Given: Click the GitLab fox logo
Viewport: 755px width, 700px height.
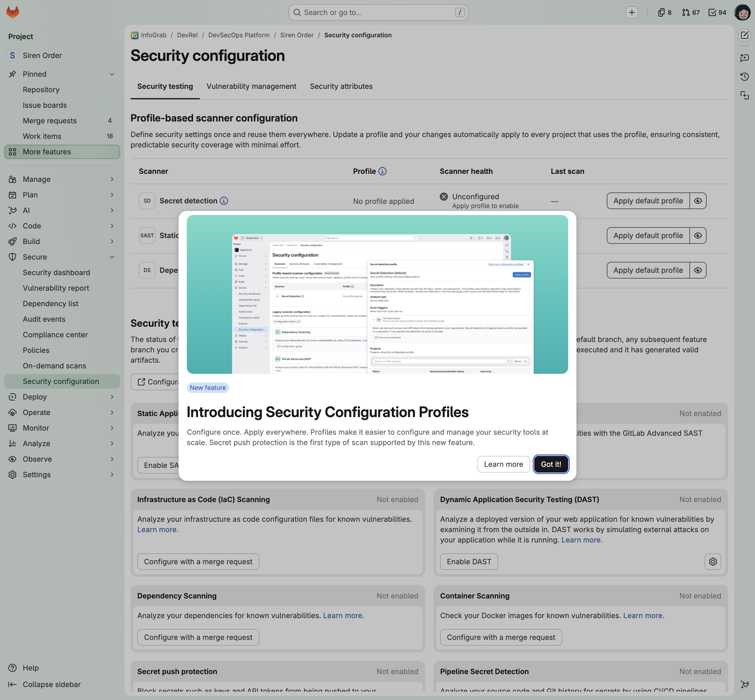Looking at the screenshot, I should click(12, 12).
